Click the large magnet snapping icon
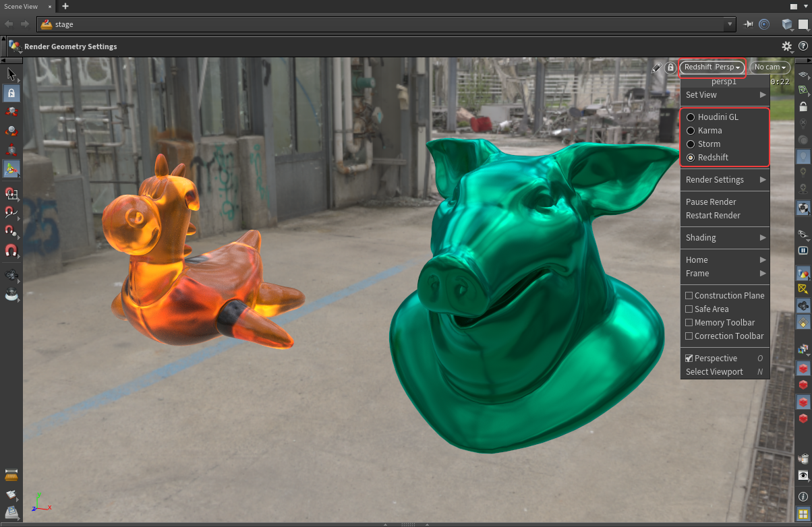Viewport: 812px width, 527px height. (11, 251)
